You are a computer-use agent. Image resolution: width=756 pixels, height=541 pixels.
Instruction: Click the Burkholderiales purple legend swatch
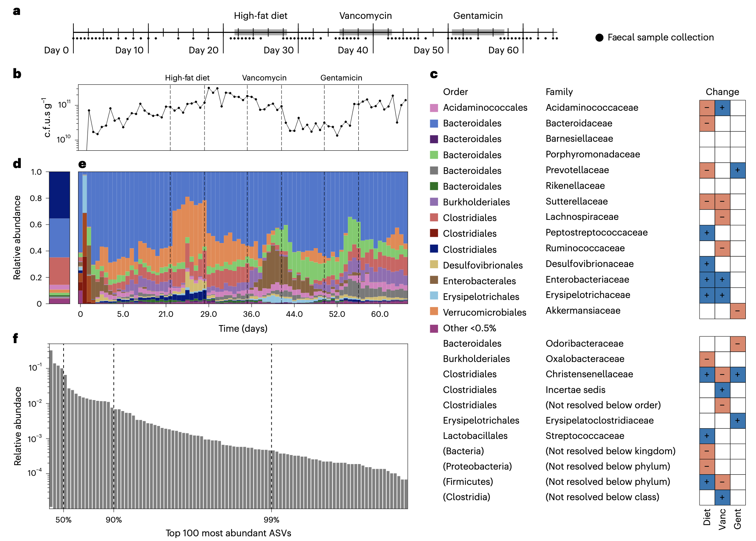(434, 202)
